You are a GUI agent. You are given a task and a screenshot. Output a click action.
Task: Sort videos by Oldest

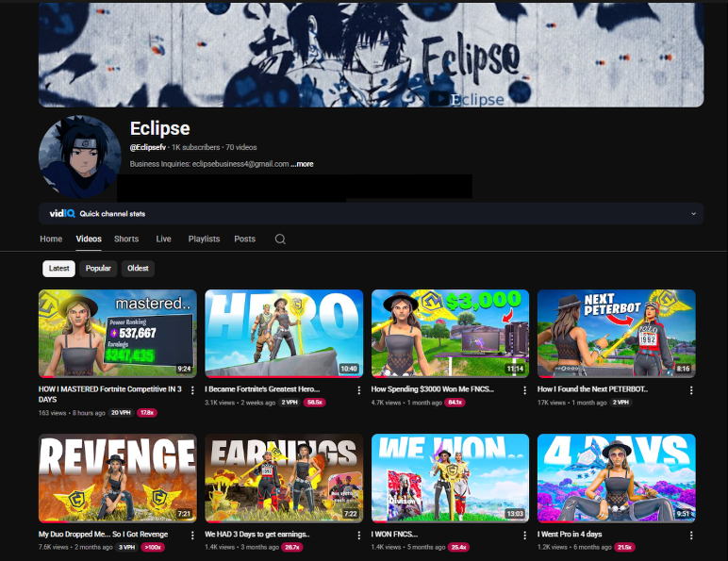pos(138,269)
